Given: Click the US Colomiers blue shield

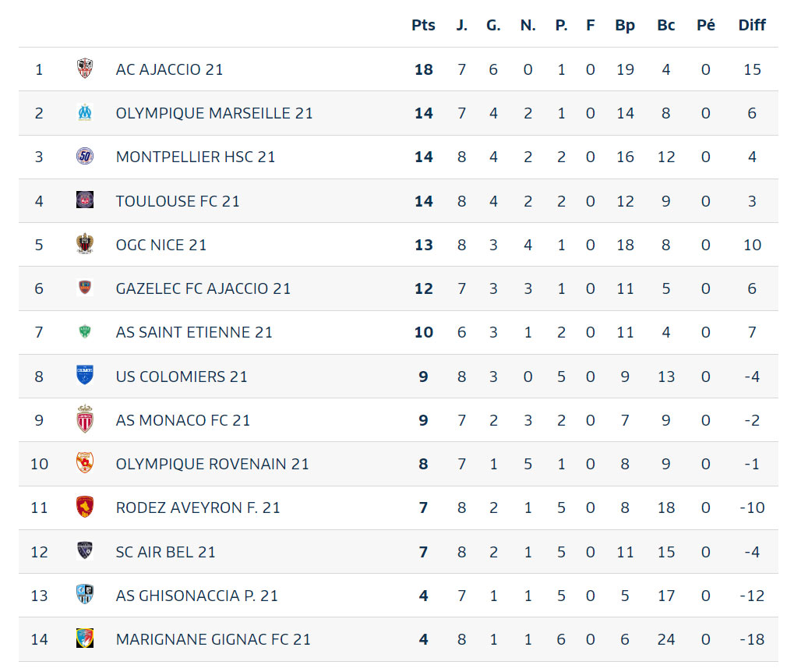Looking at the screenshot, I should click(x=85, y=376).
